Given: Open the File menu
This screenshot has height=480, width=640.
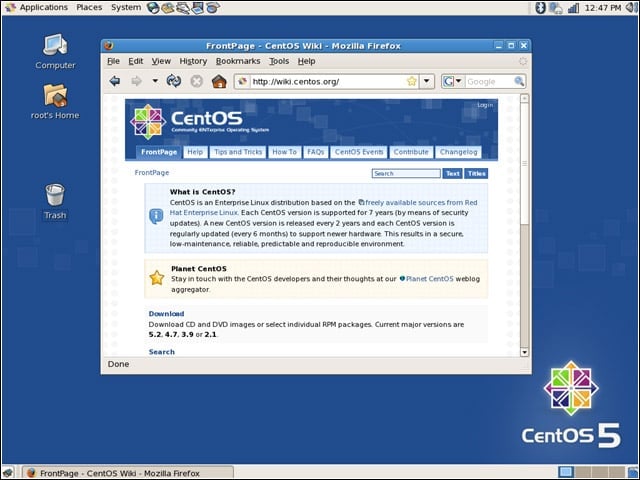Looking at the screenshot, I should (113, 61).
